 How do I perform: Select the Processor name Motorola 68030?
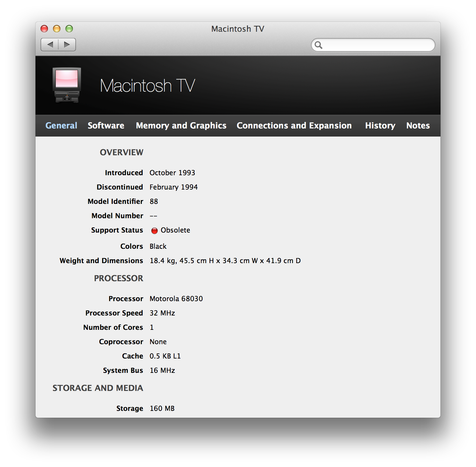(x=176, y=299)
